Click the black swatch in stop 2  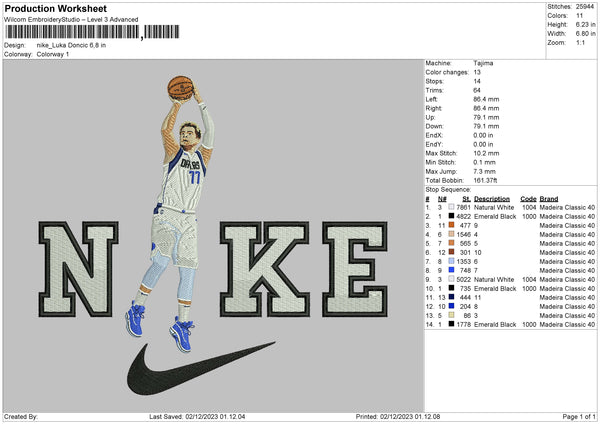click(452, 216)
